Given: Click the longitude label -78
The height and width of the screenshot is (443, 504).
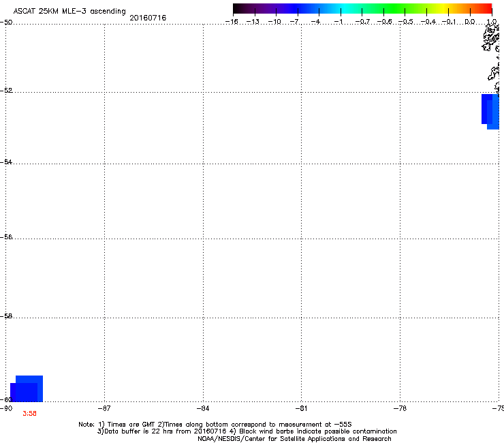Looking at the screenshot, I should [x=400, y=408].
